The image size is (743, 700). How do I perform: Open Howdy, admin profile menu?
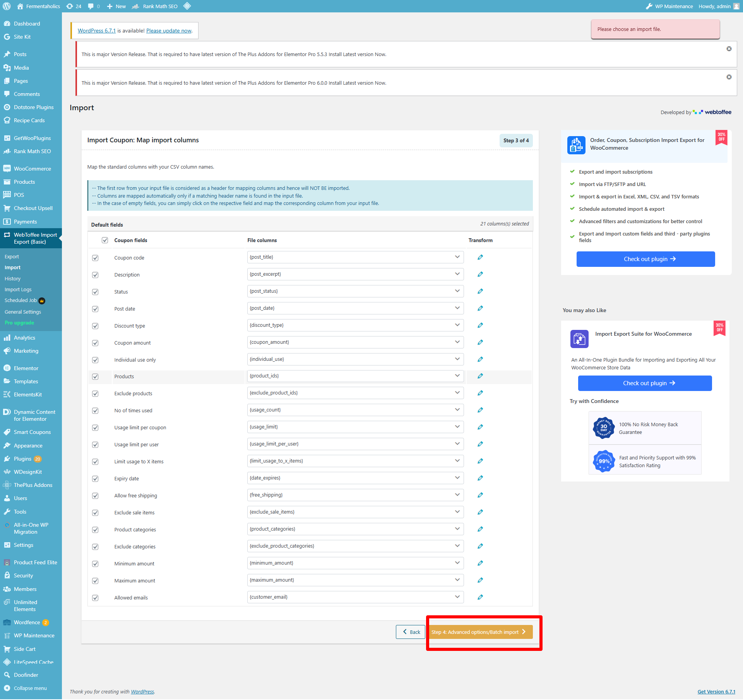point(719,6)
